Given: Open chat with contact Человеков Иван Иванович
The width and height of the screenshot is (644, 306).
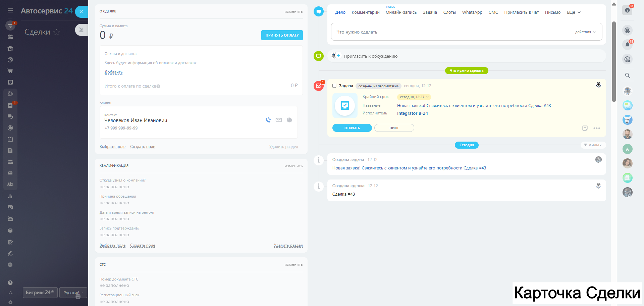Looking at the screenshot, I should tap(289, 120).
